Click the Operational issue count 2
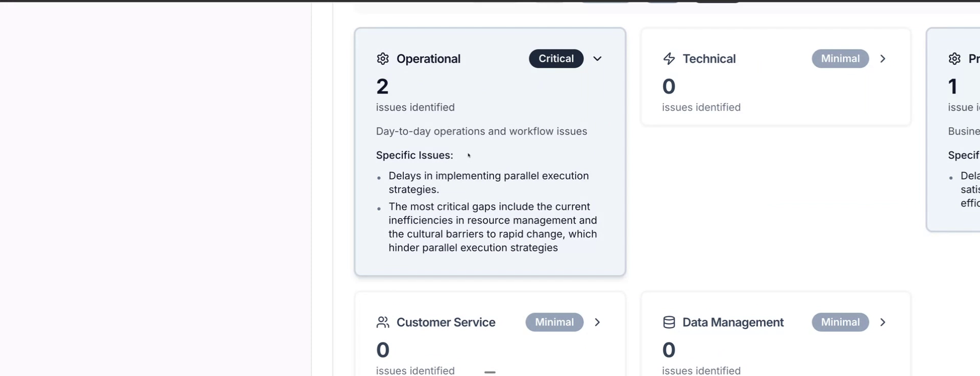 (382, 86)
